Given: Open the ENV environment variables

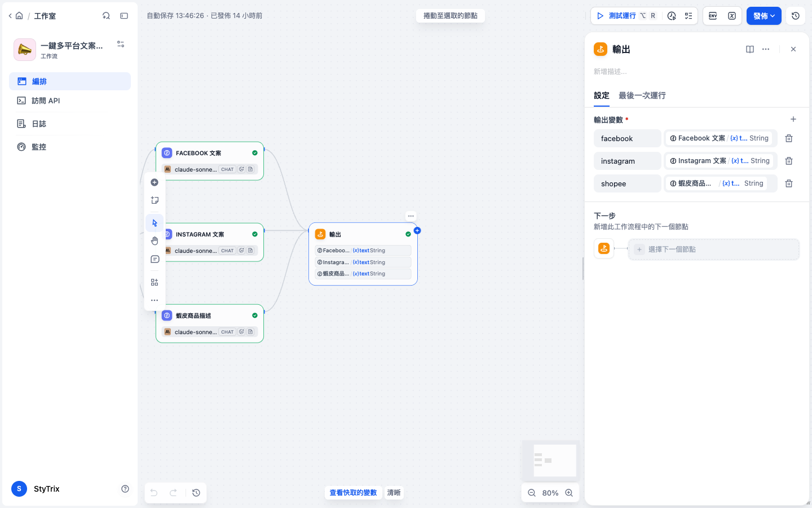Looking at the screenshot, I should [x=713, y=16].
